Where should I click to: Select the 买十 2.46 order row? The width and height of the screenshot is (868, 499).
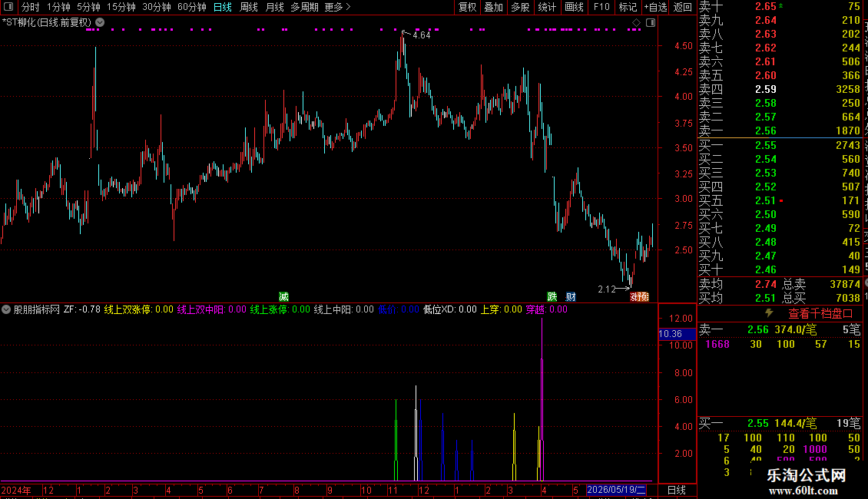tap(780, 269)
